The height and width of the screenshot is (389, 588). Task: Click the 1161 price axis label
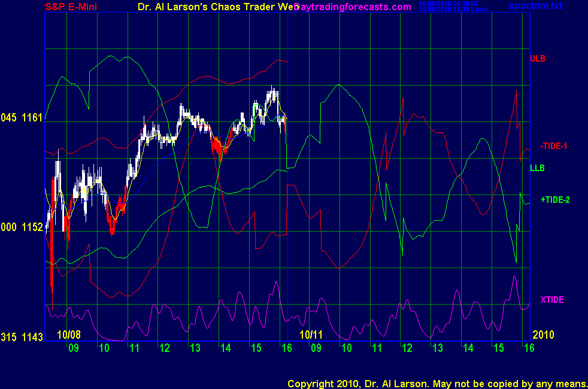(x=32, y=118)
